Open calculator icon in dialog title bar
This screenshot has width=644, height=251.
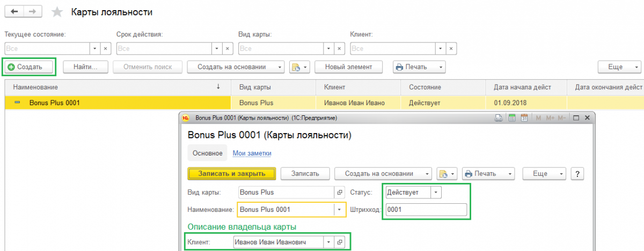coord(511,118)
